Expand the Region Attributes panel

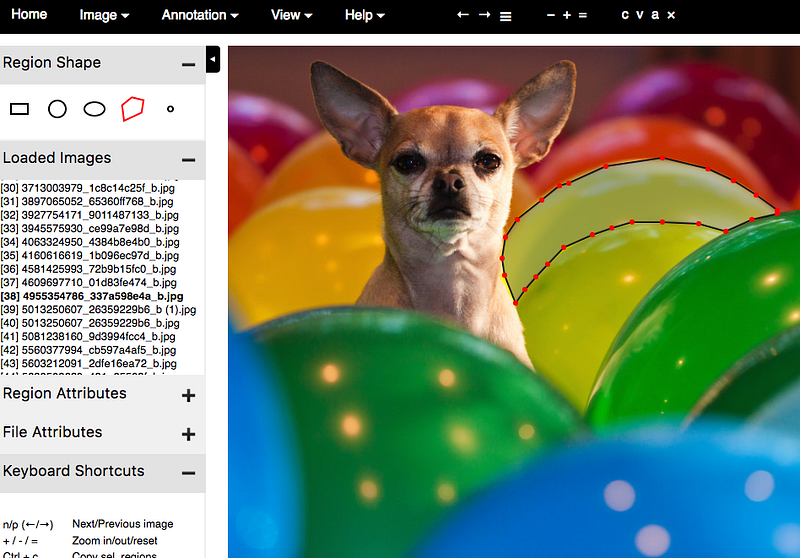click(188, 395)
